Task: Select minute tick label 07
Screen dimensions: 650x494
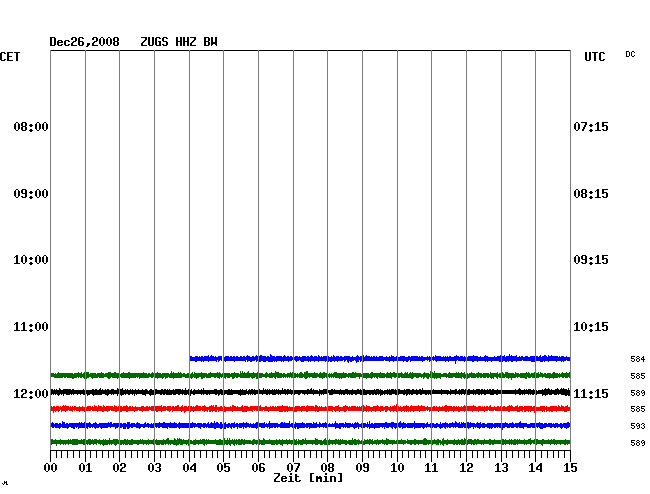Action: pos(293,468)
